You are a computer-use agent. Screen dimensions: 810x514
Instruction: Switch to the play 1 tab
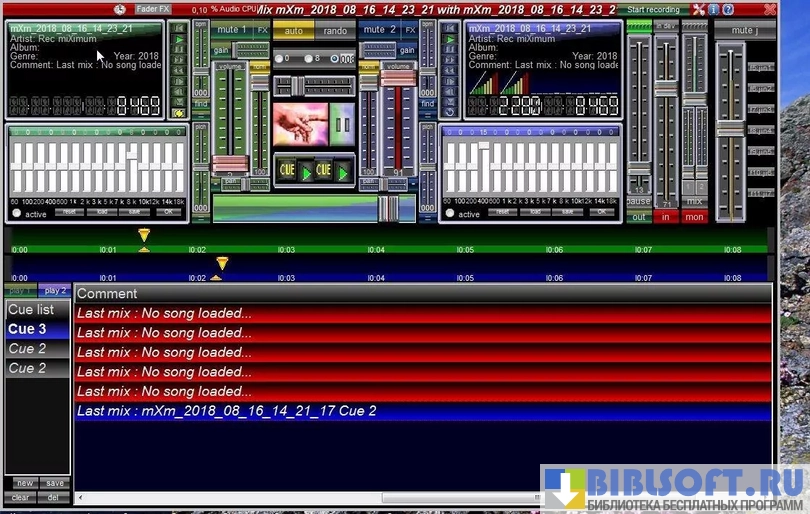(20, 291)
